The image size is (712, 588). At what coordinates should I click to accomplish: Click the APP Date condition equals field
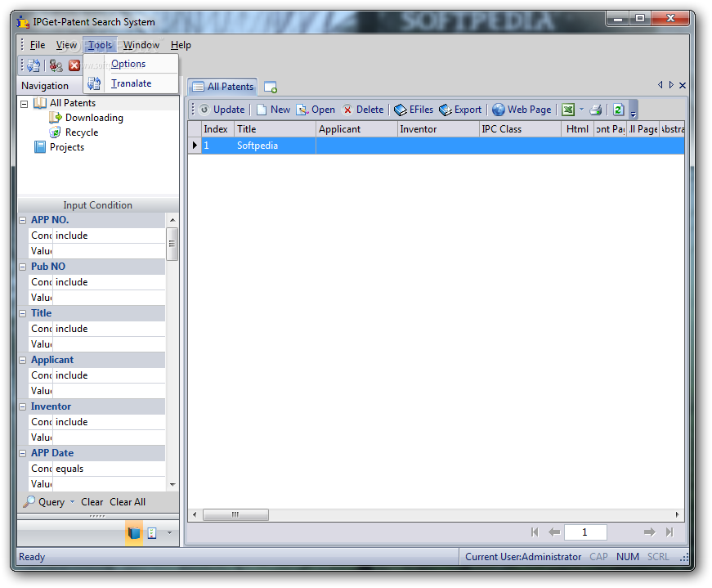coord(109,469)
